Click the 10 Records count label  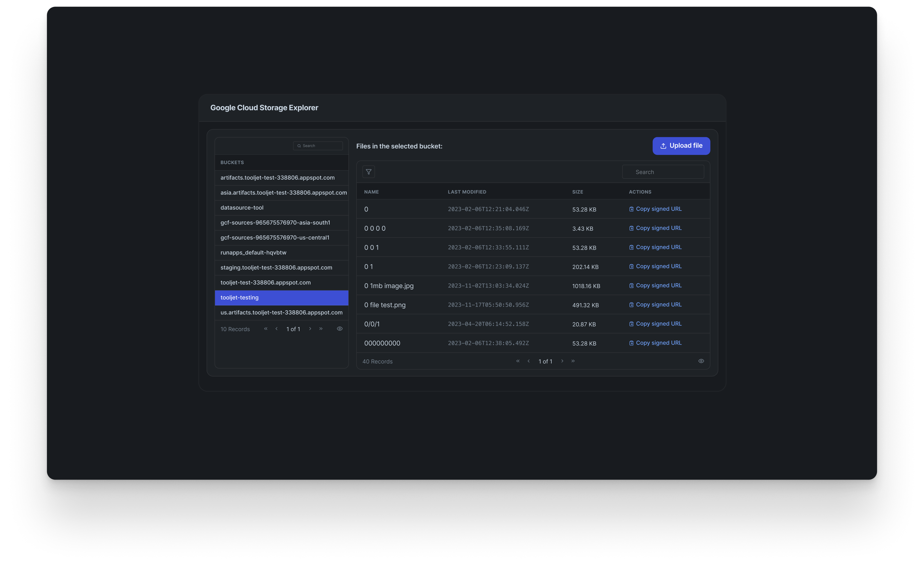pos(235,329)
